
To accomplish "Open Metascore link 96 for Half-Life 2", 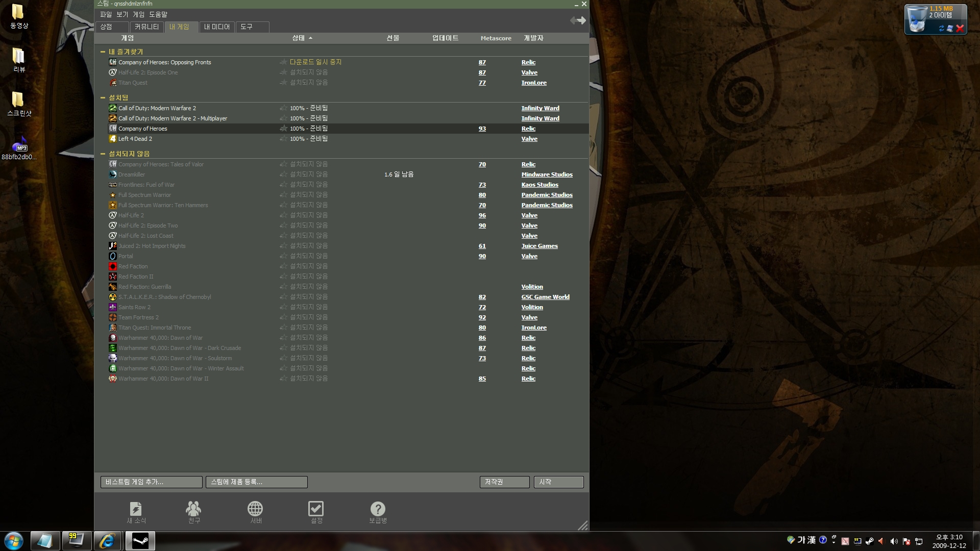I will [x=482, y=215].
